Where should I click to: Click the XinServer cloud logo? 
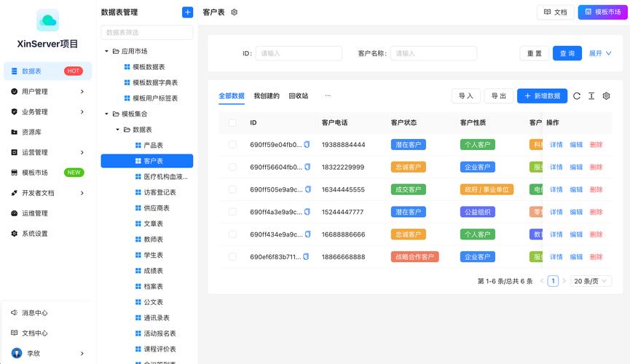48,20
